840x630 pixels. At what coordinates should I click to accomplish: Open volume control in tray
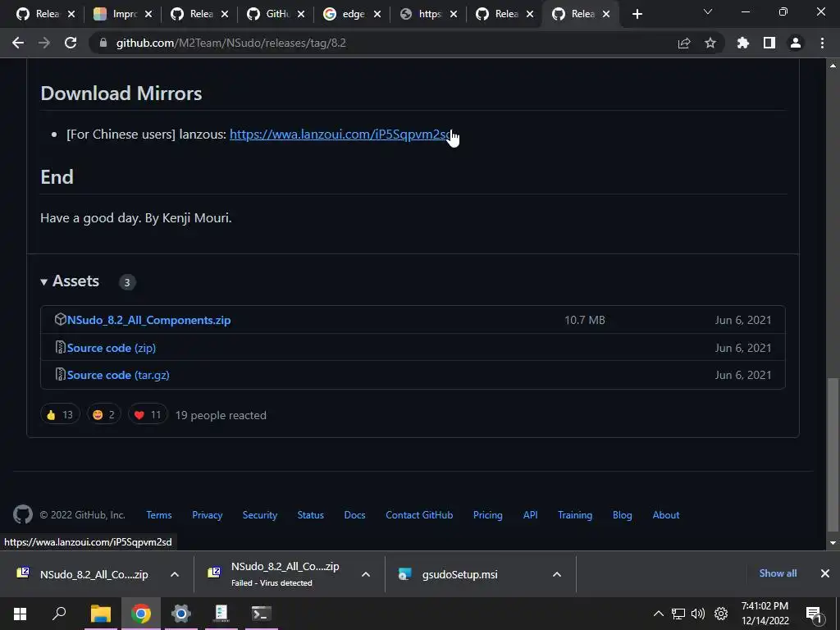pos(698,614)
